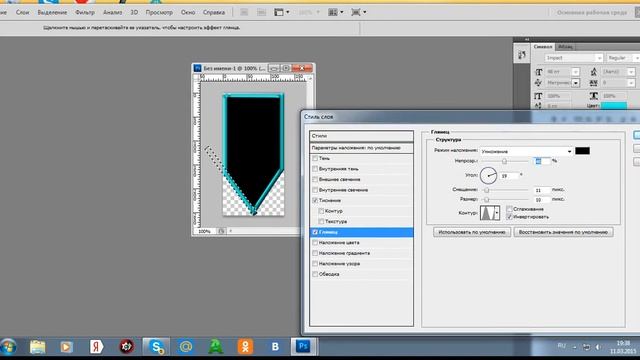Open the blend mode Умножение dropdown
Image resolution: width=640 pixels, height=360 pixels.
(x=527, y=151)
